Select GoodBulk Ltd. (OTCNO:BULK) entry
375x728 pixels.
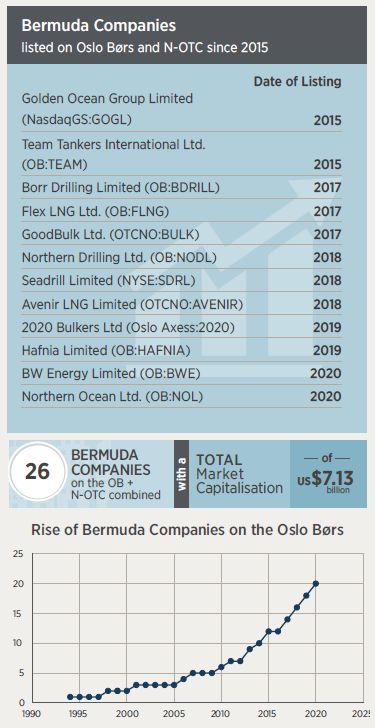click(x=181, y=234)
